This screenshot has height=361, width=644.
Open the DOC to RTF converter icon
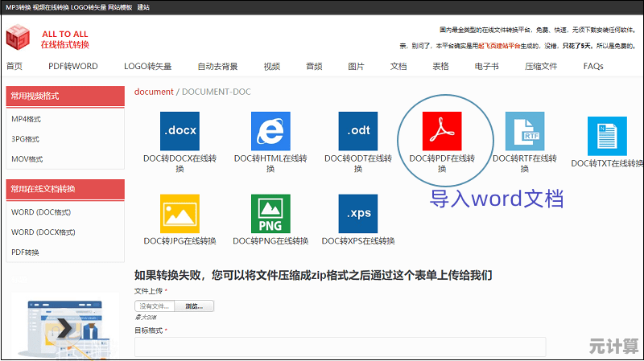(x=525, y=131)
